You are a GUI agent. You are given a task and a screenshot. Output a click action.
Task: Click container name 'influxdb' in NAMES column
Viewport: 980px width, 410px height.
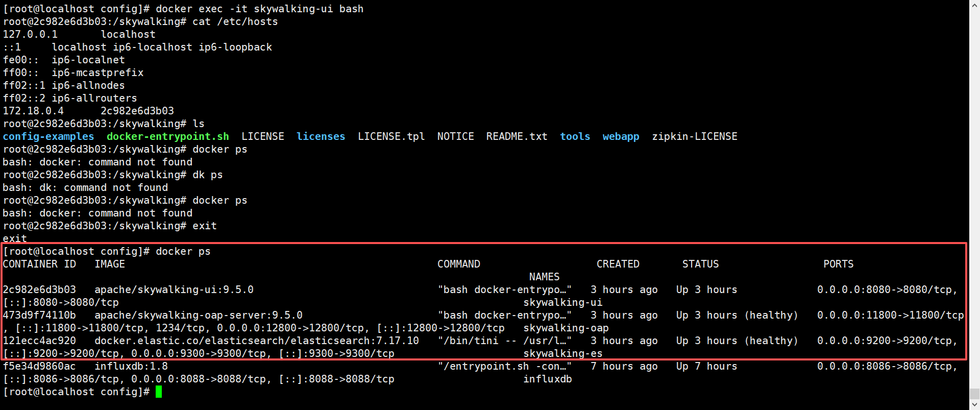(548, 379)
